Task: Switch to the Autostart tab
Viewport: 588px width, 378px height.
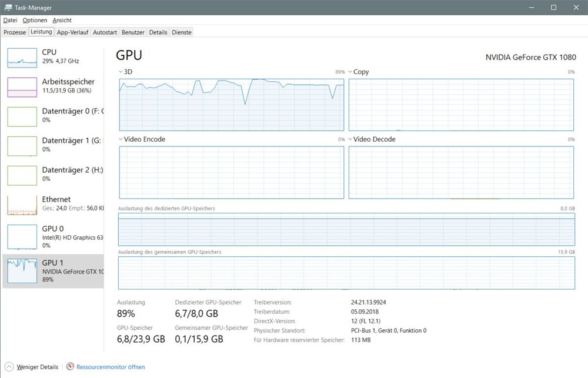Action: (105, 32)
